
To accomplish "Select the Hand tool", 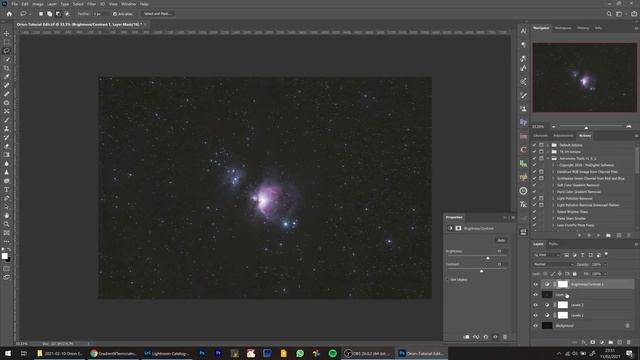I will pos(7,216).
